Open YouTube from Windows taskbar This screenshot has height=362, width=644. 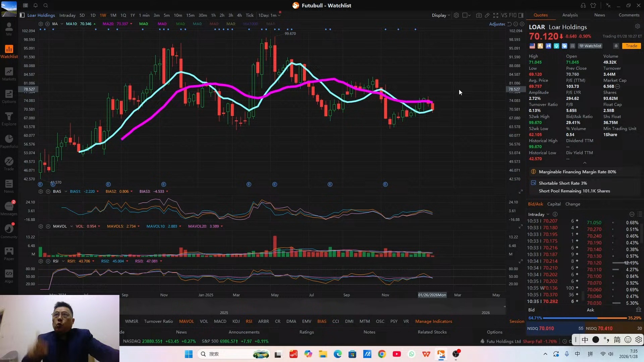point(397,354)
